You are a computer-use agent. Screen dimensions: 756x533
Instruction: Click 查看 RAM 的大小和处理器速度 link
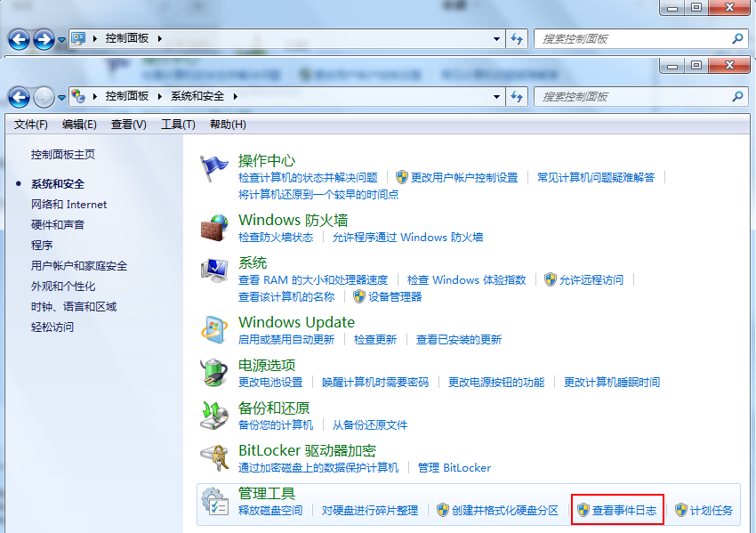pos(313,279)
